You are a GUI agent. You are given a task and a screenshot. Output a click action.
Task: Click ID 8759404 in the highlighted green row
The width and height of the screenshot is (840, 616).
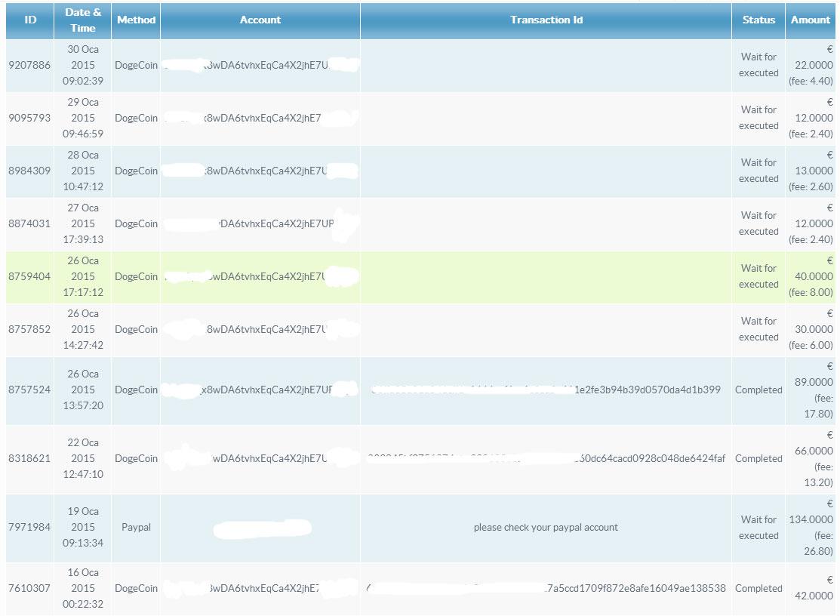click(x=29, y=277)
